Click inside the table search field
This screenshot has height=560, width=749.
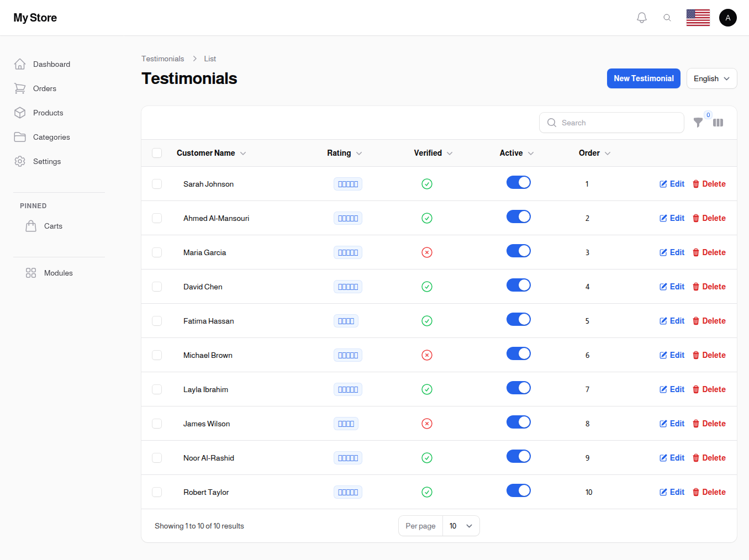point(611,123)
